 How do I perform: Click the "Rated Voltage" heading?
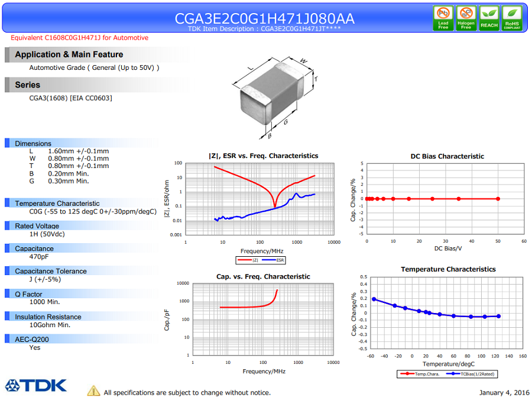click(x=37, y=226)
